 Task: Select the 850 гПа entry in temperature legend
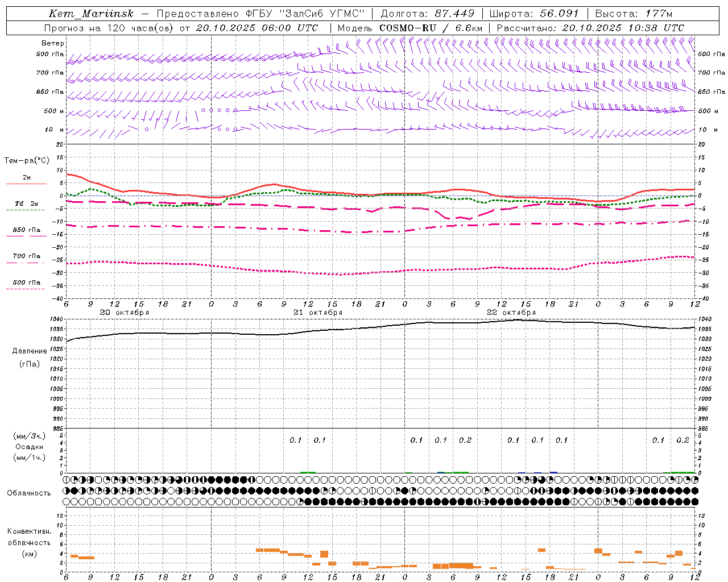point(27,230)
